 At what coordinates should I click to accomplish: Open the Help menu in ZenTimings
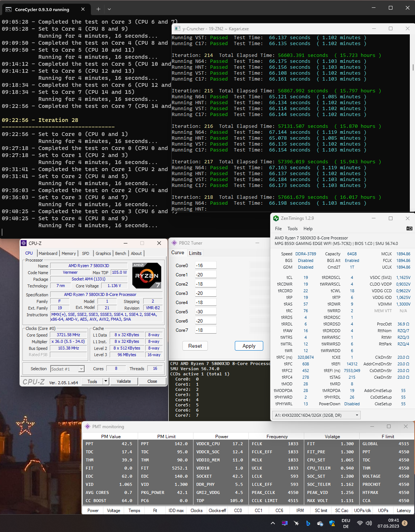click(308, 229)
